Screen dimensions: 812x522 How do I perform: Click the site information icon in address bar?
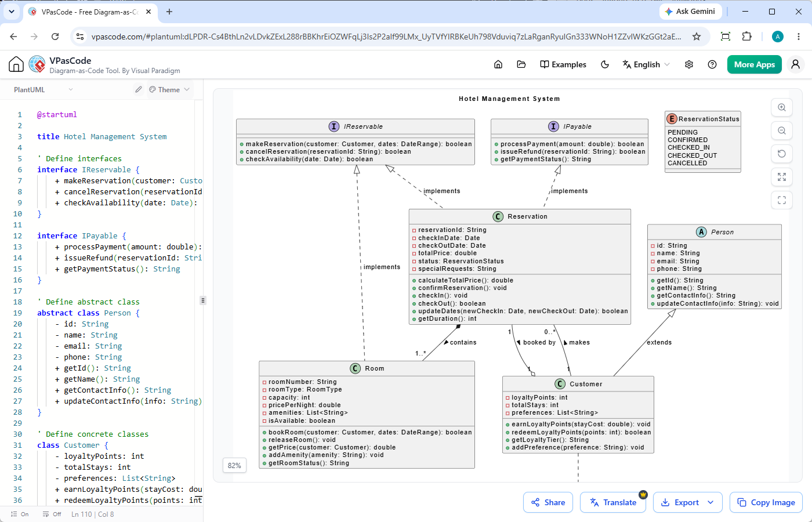coord(80,37)
